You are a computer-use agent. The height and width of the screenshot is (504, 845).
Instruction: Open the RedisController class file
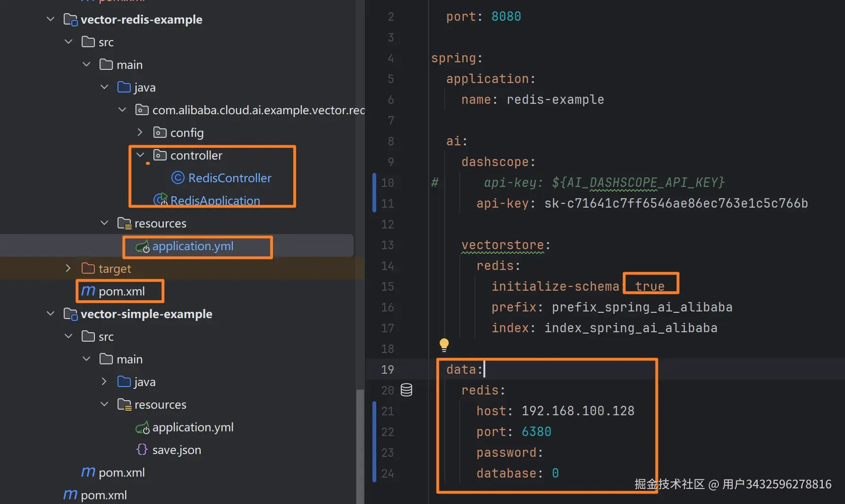coord(229,178)
